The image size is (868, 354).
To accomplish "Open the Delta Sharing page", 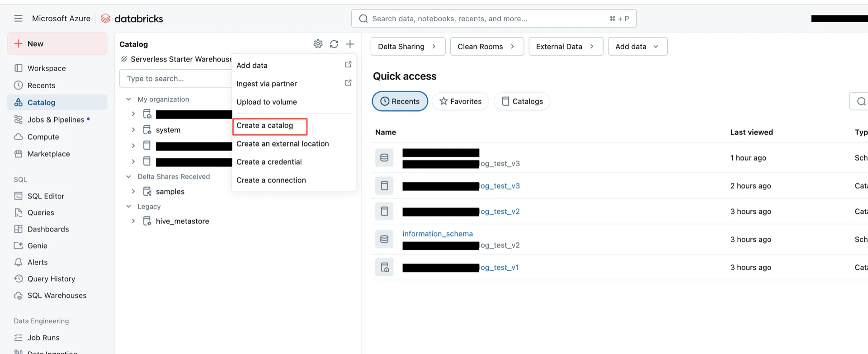I will click(408, 47).
